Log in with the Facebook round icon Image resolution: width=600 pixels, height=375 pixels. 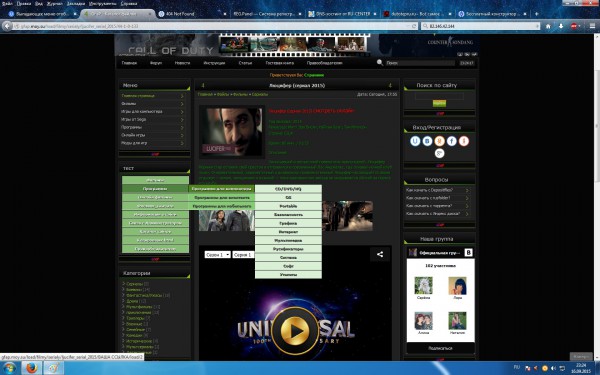(452, 141)
